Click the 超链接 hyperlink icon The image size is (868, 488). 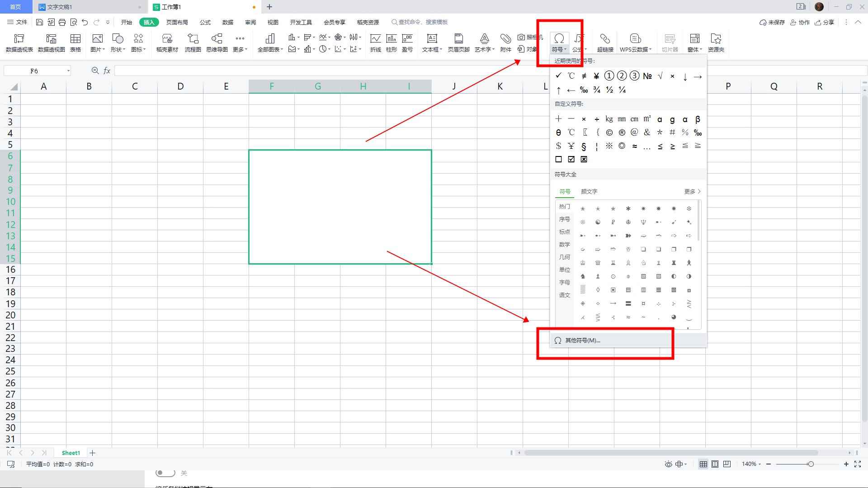(605, 43)
